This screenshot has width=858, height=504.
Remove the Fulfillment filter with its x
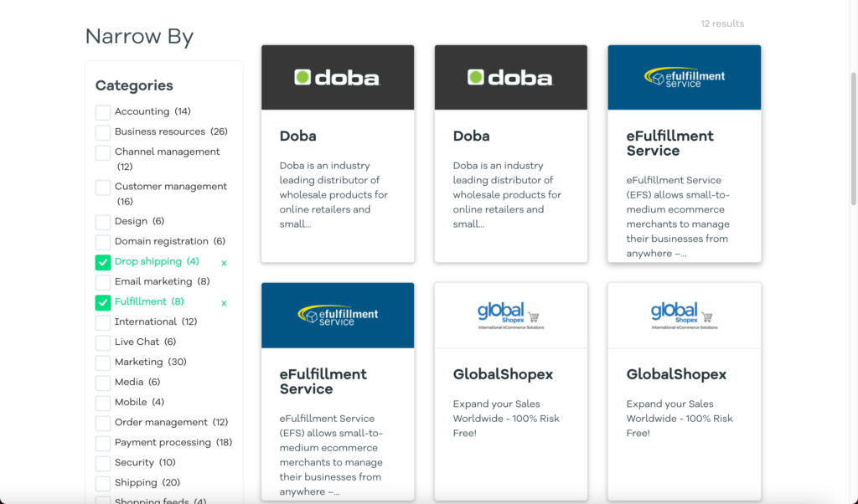tap(224, 303)
